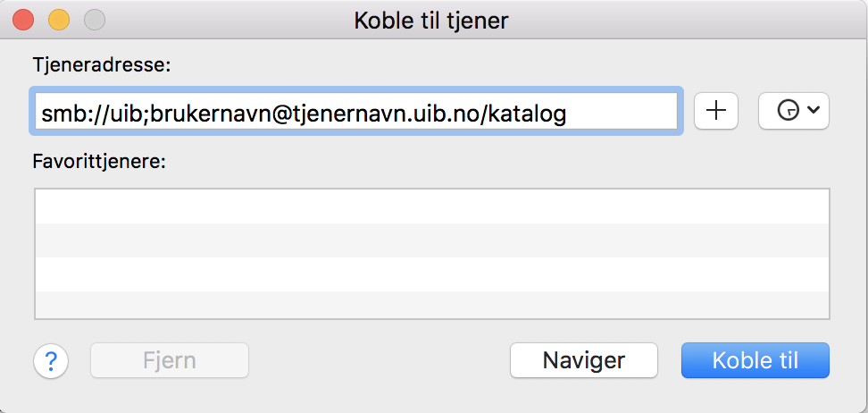Close the Koble til tjener window
The width and height of the screenshot is (868, 413).
(23, 21)
